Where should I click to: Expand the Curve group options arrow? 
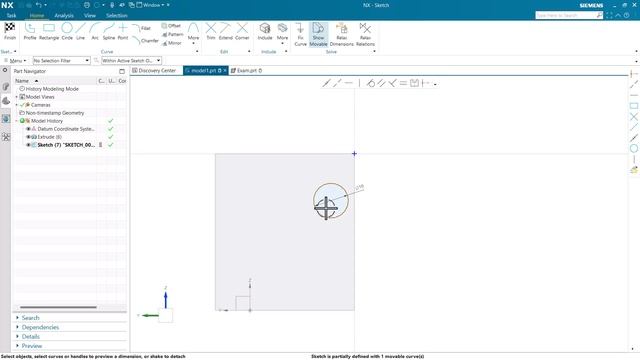[x=197, y=51]
